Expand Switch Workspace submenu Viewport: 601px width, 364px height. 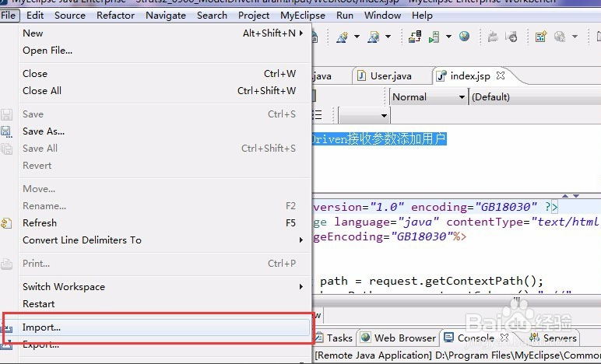[164, 287]
